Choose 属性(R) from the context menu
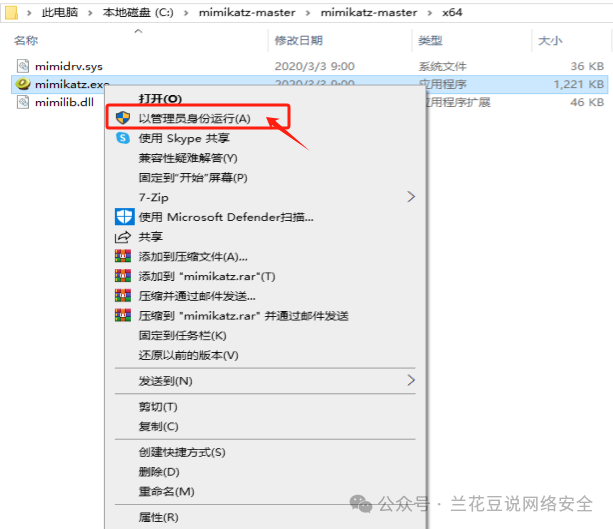 click(x=158, y=517)
